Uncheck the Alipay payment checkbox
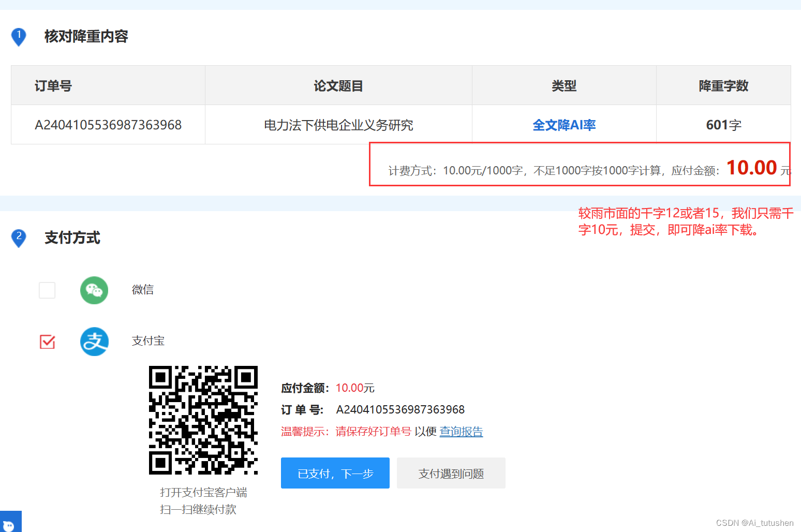801x532 pixels. pyautogui.click(x=47, y=342)
